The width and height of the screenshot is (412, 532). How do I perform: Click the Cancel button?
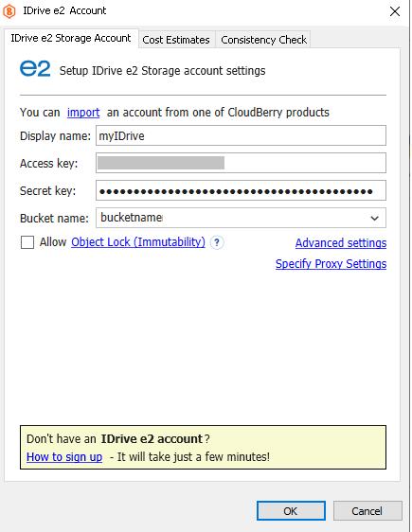coord(367,510)
